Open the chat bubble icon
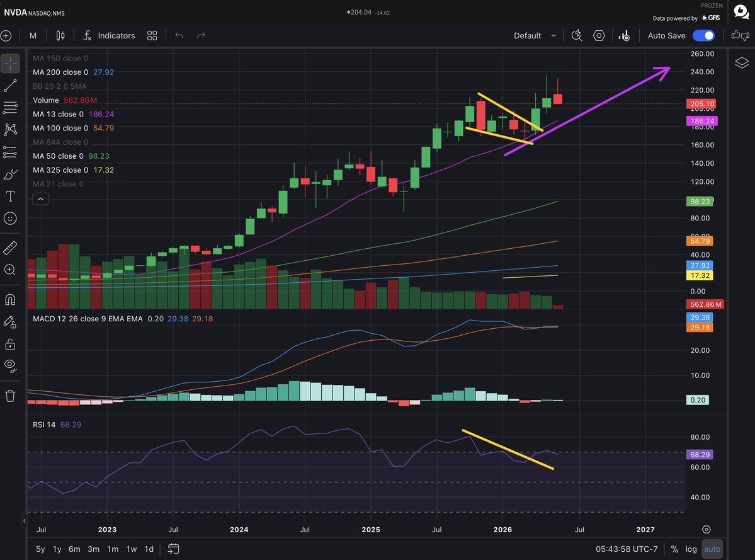 click(741, 11)
